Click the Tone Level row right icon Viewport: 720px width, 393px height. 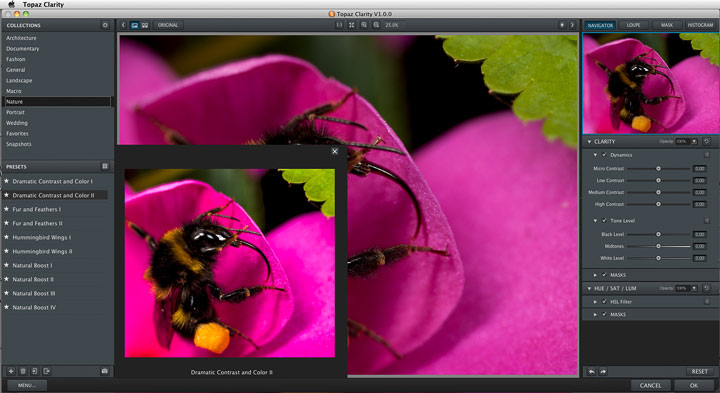707,221
